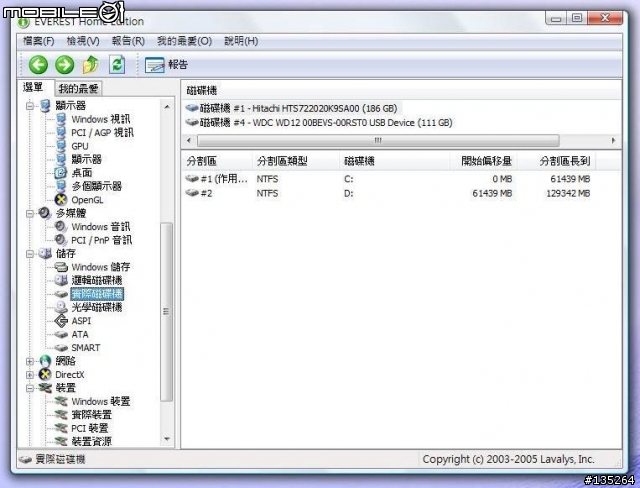Click the up-level folder arrow icon

[91, 64]
